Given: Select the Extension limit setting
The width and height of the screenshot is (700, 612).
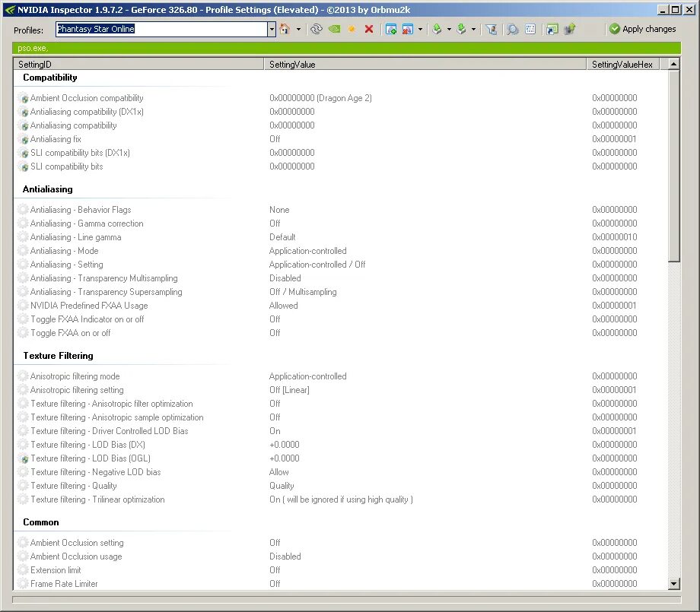Looking at the screenshot, I should tap(341, 570).
